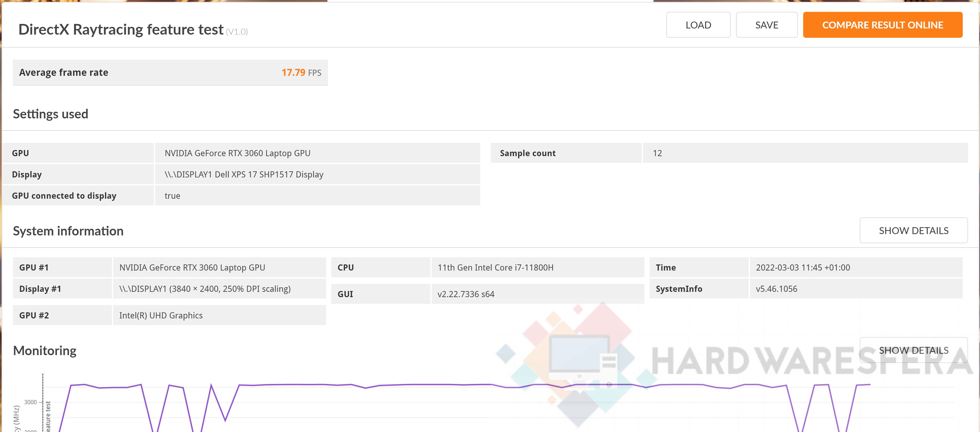
Task: Click the Sample count label
Action: tap(528, 153)
